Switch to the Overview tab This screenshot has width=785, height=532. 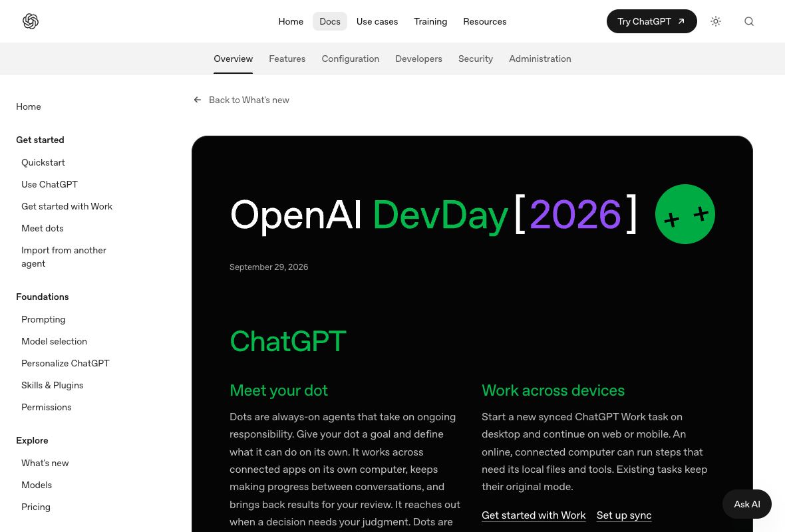tap(234, 59)
